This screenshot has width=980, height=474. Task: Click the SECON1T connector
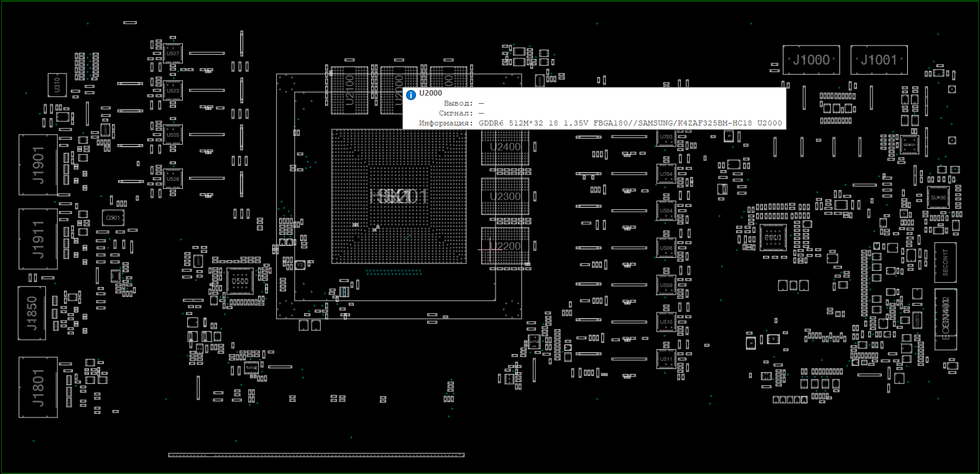(x=945, y=263)
